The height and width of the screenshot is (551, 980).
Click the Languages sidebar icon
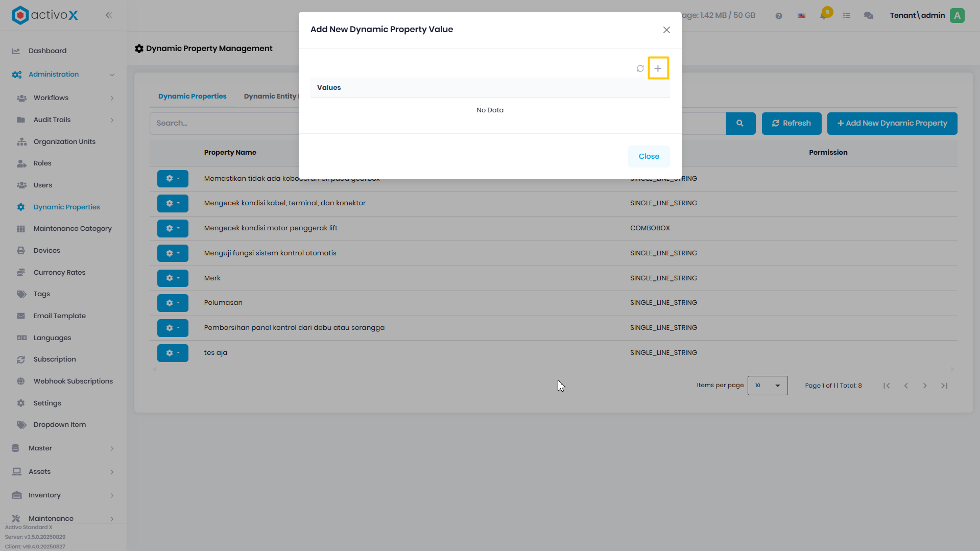[21, 338]
